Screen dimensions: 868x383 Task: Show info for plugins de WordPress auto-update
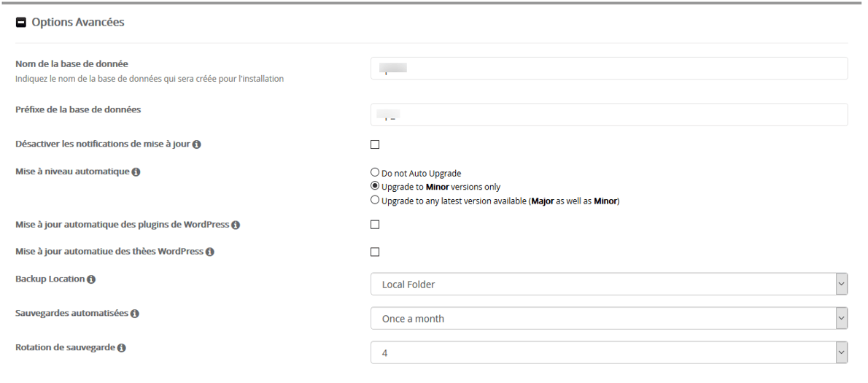click(x=236, y=225)
